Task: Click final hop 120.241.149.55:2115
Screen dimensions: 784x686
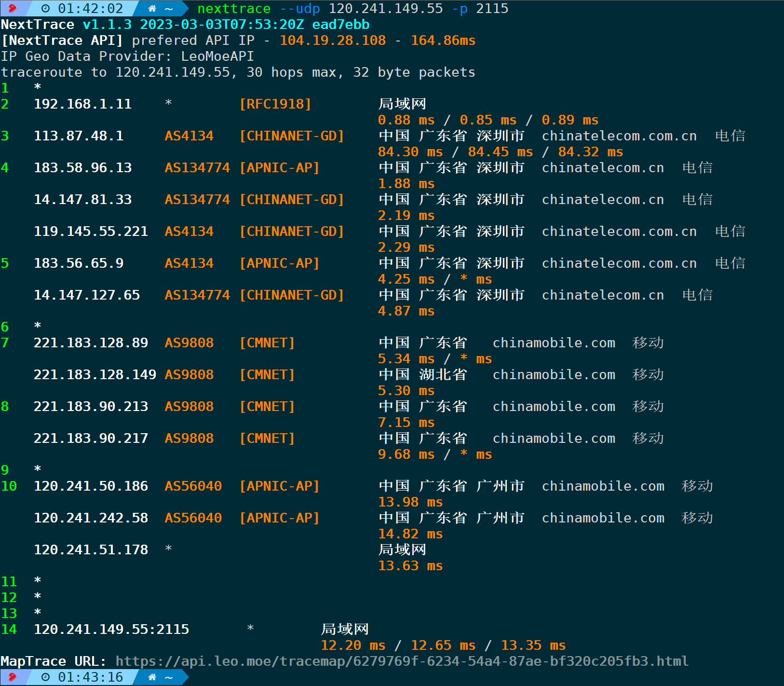Action: 111,630
